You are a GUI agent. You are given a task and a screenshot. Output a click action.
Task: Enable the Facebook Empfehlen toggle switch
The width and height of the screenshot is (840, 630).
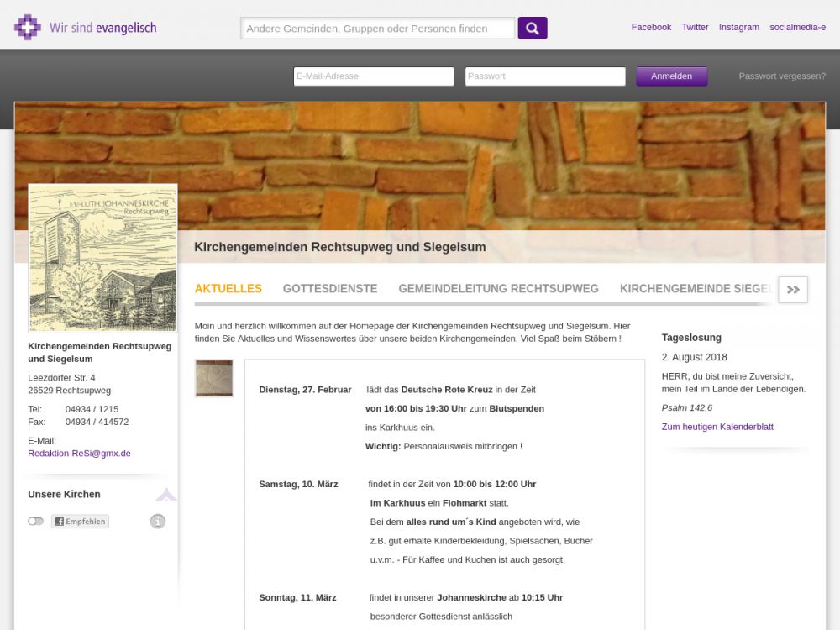pos(35,522)
